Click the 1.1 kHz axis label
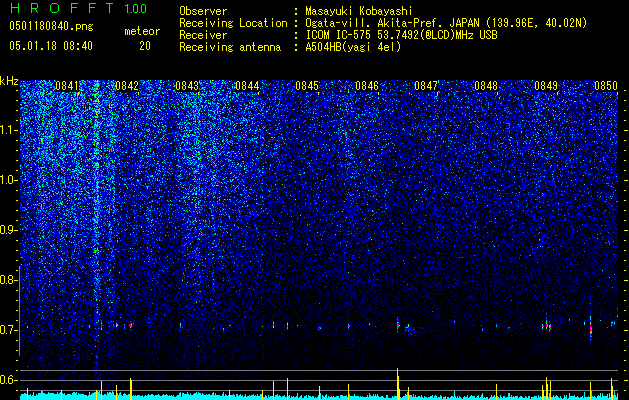The height and width of the screenshot is (400, 629). point(8,130)
